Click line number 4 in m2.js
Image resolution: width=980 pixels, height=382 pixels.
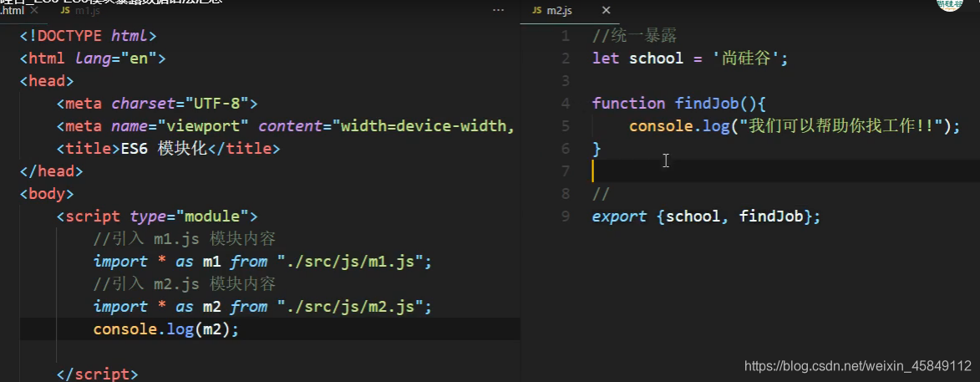coord(565,104)
